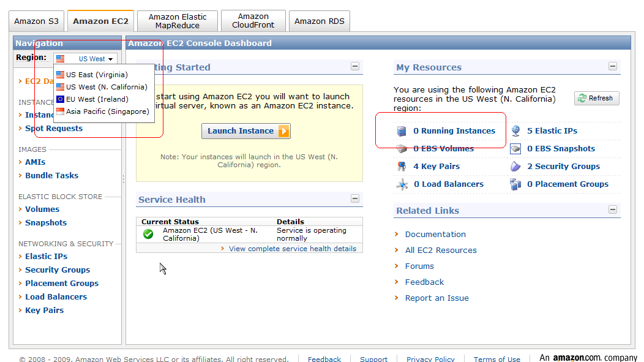Screen dimensions: 644x362
Task: Click the Security Groups shield icon
Action: pos(515,167)
